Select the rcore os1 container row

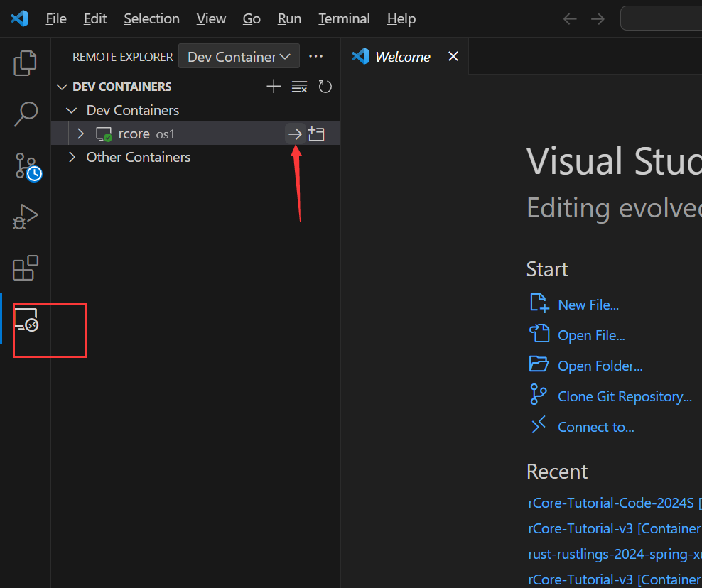pos(195,134)
